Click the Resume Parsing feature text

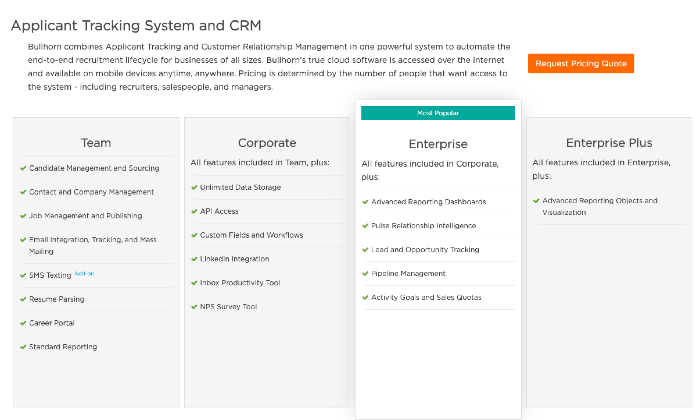(x=57, y=299)
